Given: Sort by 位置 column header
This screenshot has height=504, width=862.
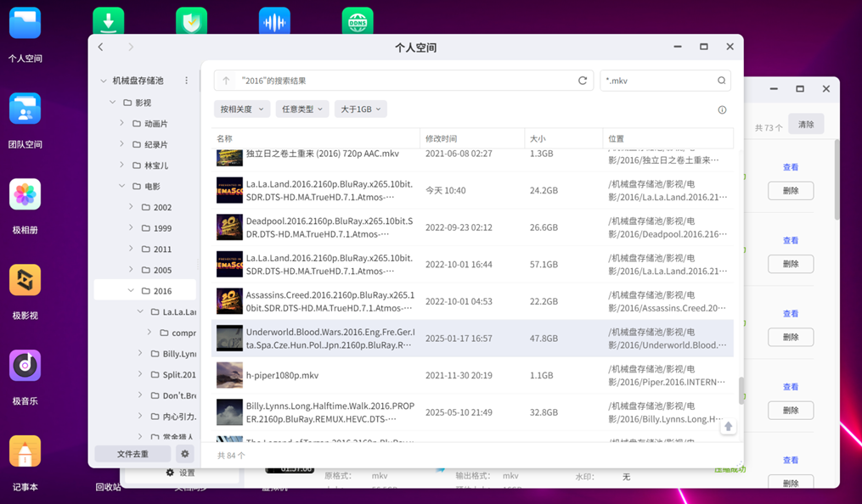Looking at the screenshot, I should [668, 139].
